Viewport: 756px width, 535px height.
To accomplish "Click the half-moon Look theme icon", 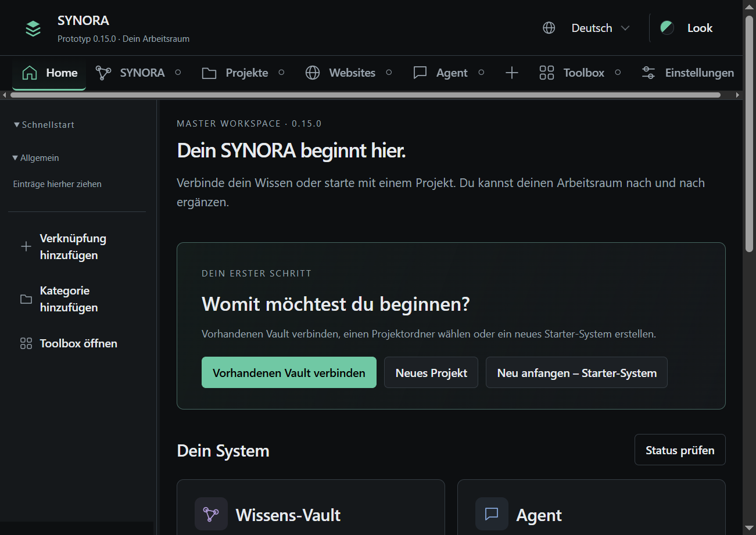I will point(667,27).
